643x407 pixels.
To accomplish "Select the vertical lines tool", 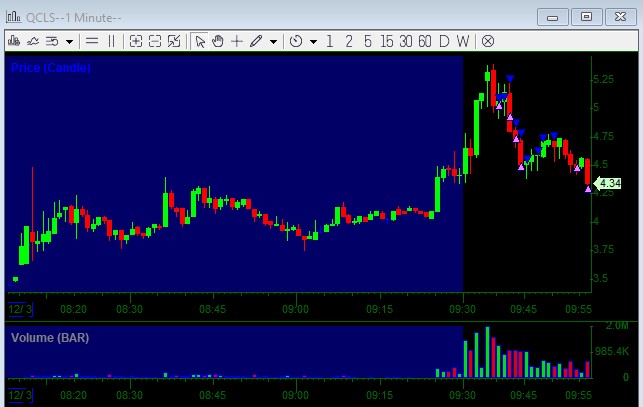I will (111, 41).
